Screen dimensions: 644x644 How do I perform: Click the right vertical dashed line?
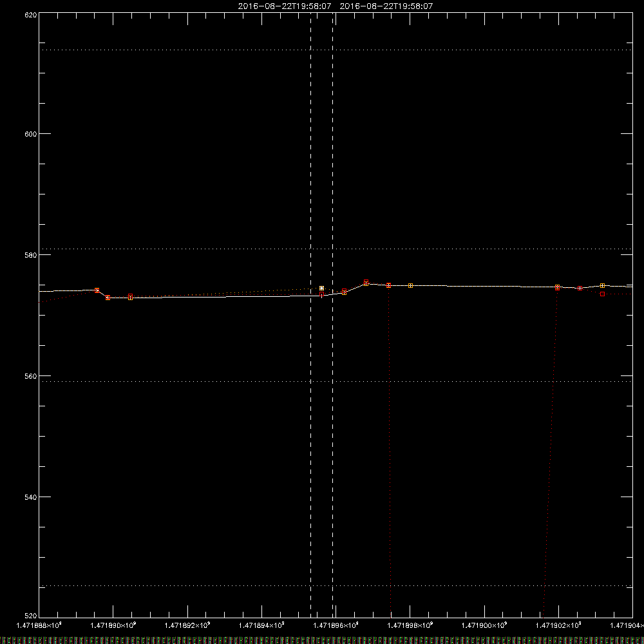332,314
